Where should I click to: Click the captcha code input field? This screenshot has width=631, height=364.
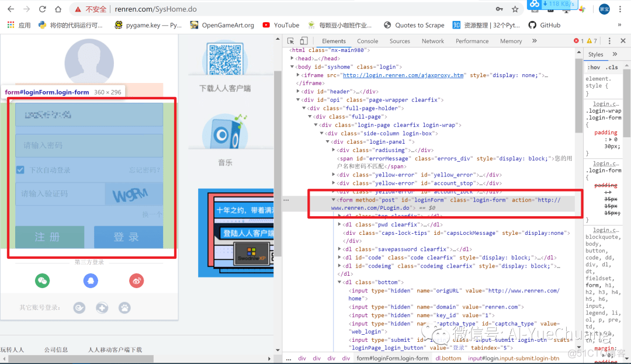click(x=60, y=193)
